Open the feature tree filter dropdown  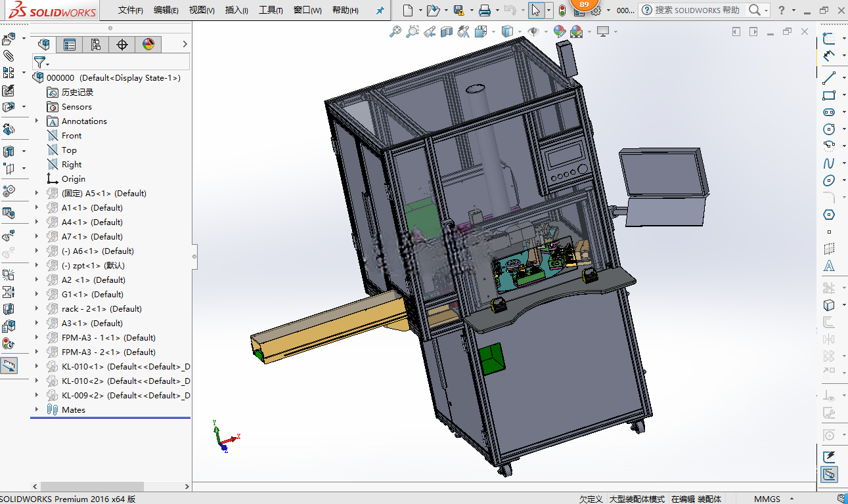41,62
